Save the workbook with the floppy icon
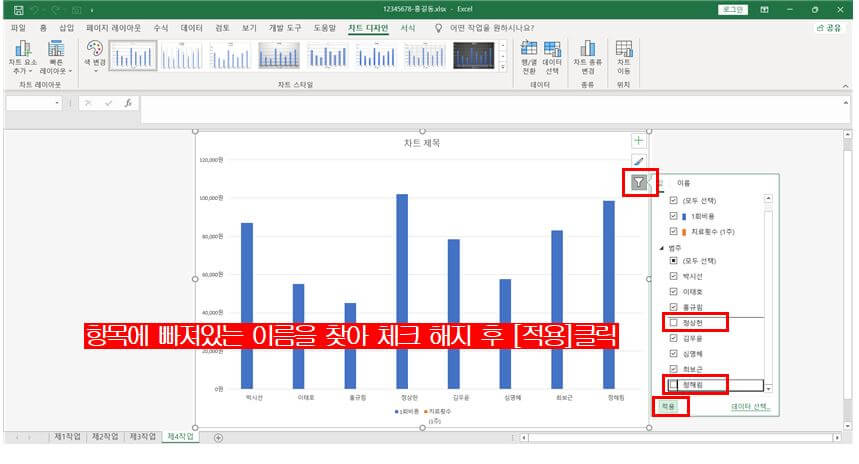The image size is (859, 464). click(19, 10)
